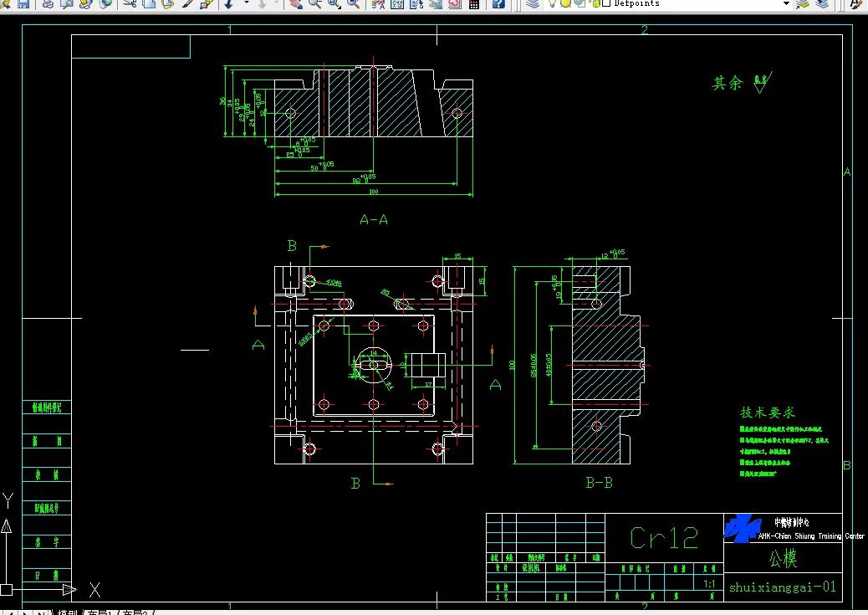Click the Copy to clipboard icon
868x615 pixels.
[x=149, y=4]
